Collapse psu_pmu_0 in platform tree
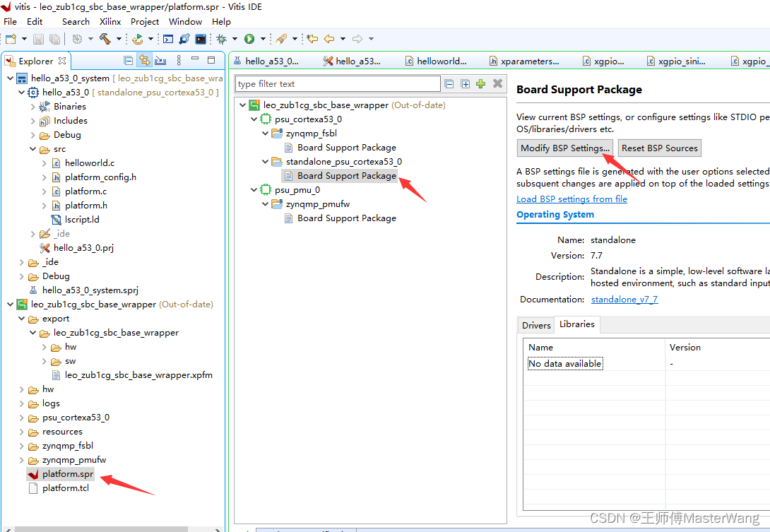Image resolution: width=770 pixels, height=532 pixels. [x=254, y=190]
